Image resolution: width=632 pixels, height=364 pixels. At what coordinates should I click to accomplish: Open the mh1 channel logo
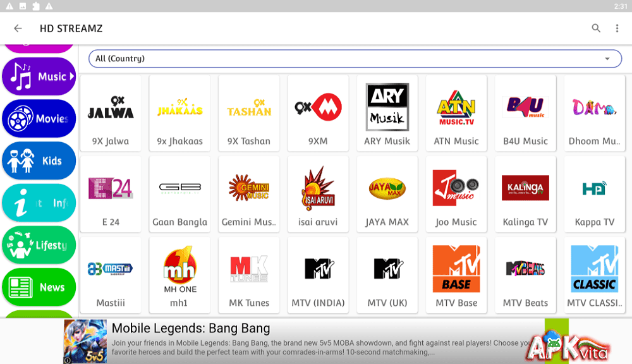179,269
